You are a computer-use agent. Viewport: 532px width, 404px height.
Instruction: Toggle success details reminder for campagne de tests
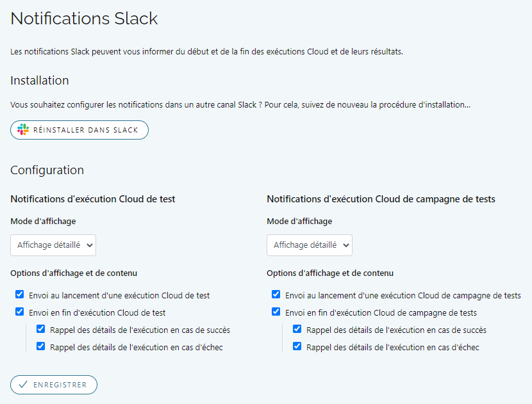(x=297, y=330)
